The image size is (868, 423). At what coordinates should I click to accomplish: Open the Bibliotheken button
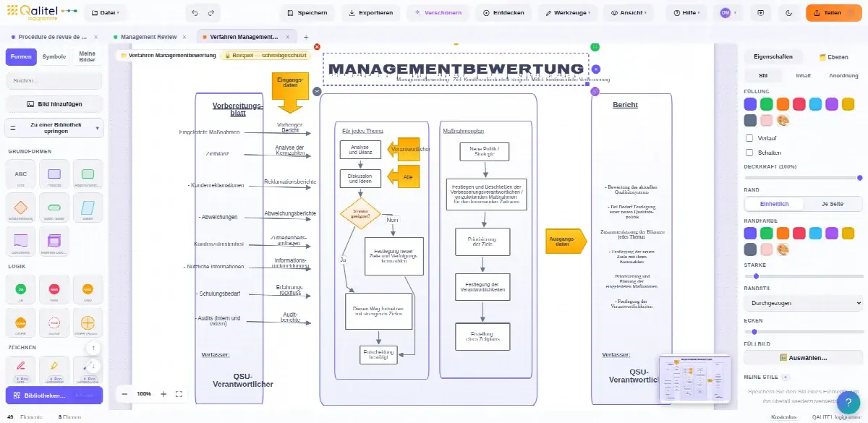click(x=54, y=396)
